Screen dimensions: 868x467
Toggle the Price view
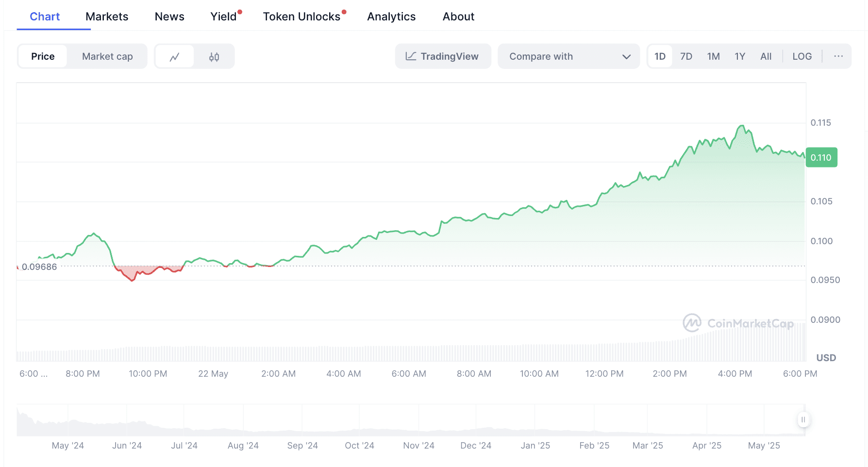point(43,56)
